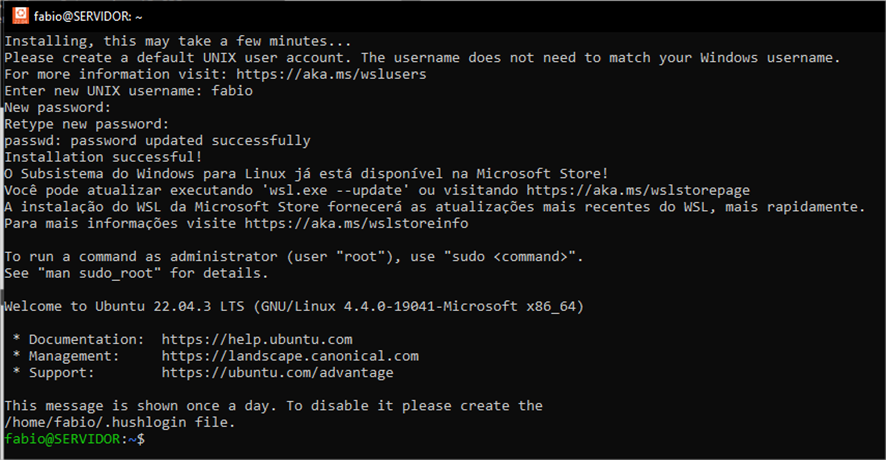Click the 'man sudo_root' text

(99, 274)
